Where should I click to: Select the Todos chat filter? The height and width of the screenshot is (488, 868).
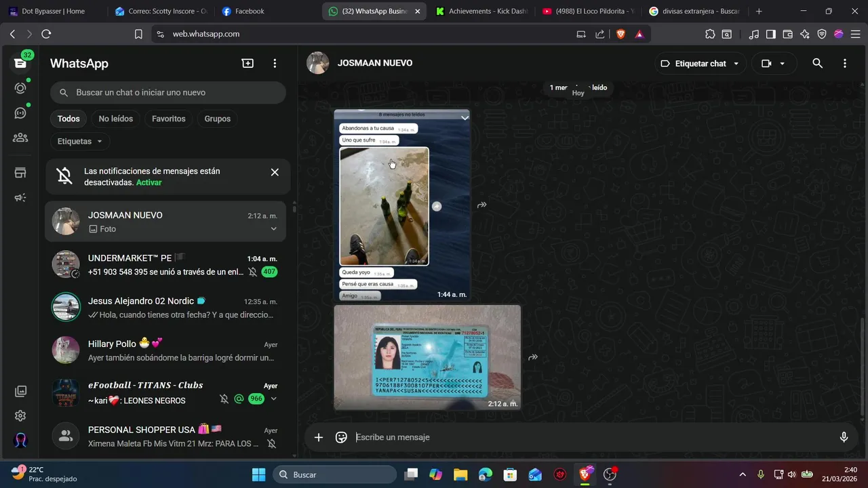(x=68, y=119)
